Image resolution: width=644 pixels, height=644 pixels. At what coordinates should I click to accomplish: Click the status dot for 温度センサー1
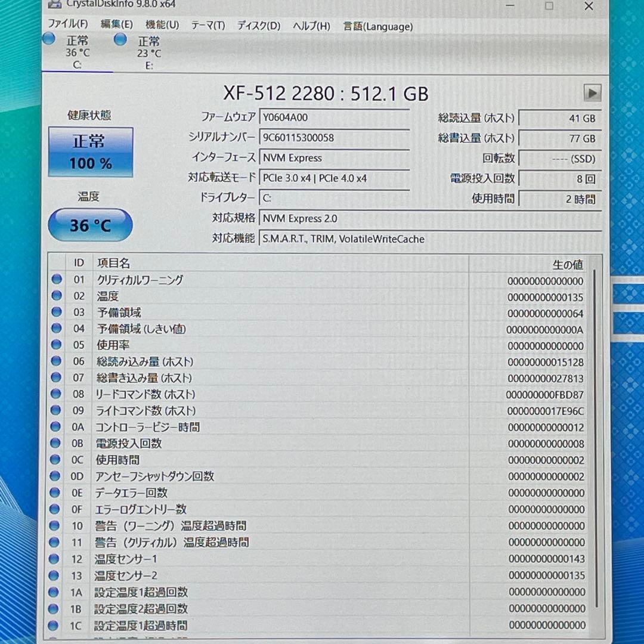tap(54, 558)
